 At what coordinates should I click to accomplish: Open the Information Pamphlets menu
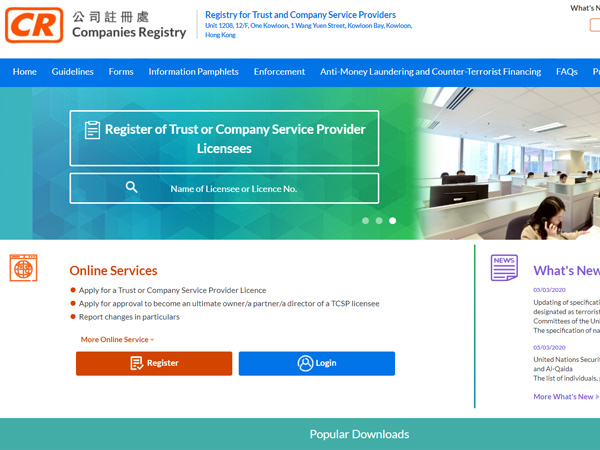coord(193,72)
